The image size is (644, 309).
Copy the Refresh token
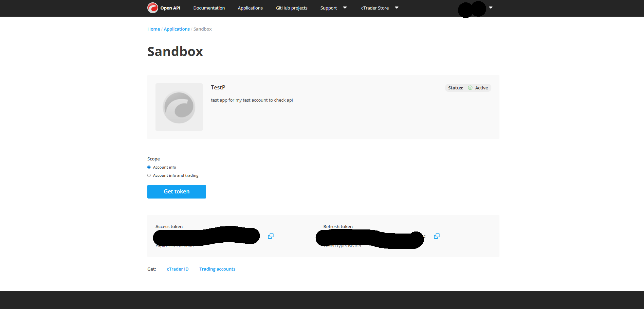tap(436, 236)
